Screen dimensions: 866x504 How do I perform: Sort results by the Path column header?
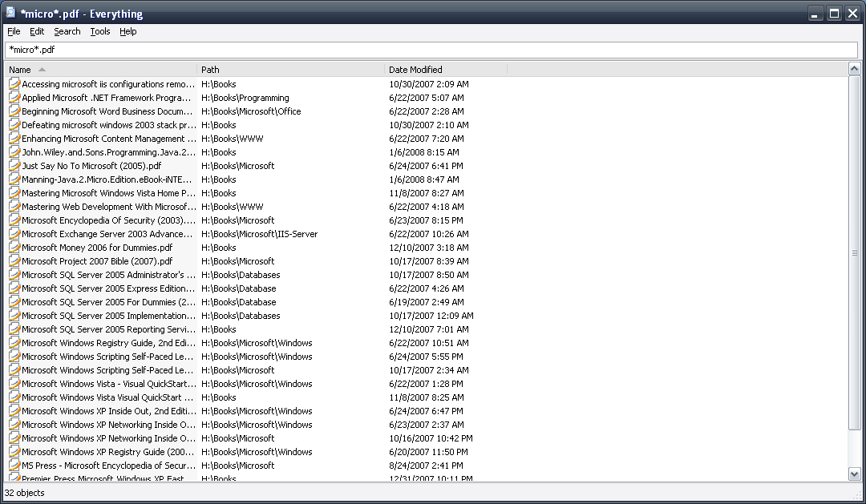click(290, 70)
